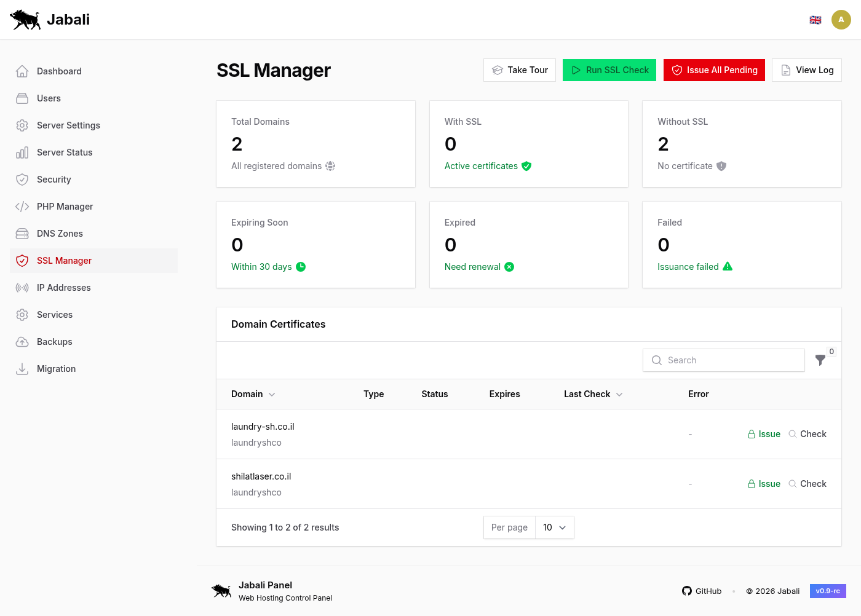
Task: Select the PHP Manager code icon
Action: coord(22,206)
